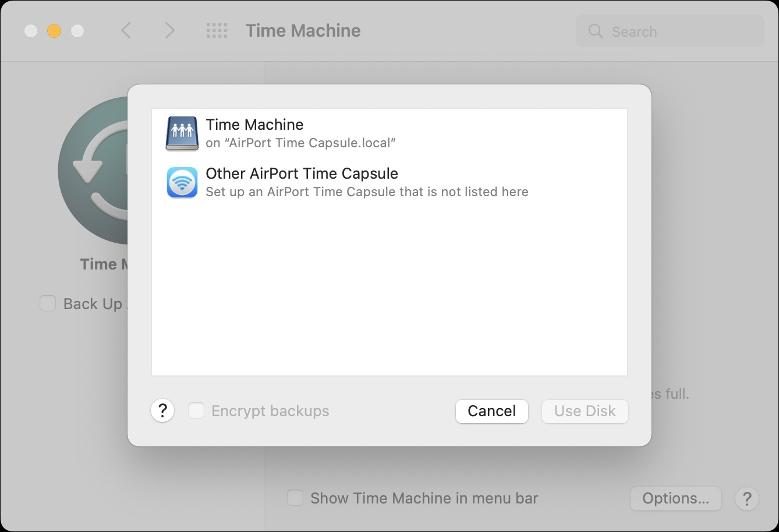Enable the Encrypt backups checkbox
This screenshot has height=532, width=779.
coord(196,410)
